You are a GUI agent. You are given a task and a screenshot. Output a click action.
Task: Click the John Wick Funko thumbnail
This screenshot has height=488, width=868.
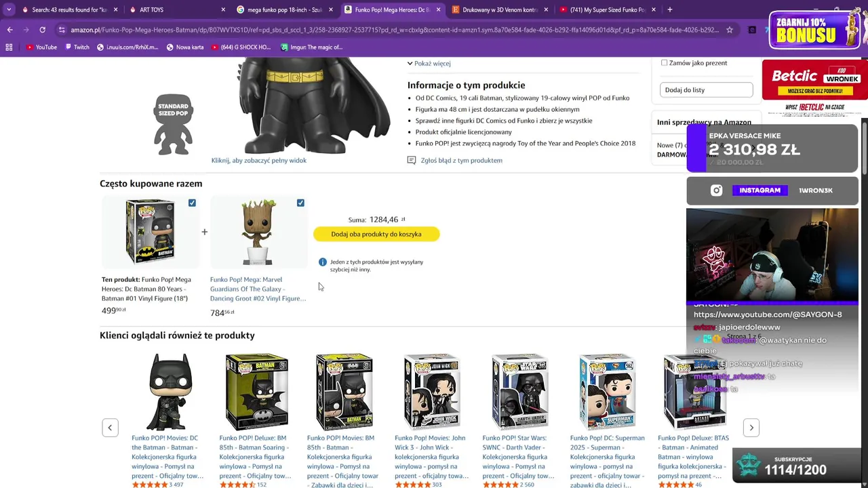[x=432, y=392]
